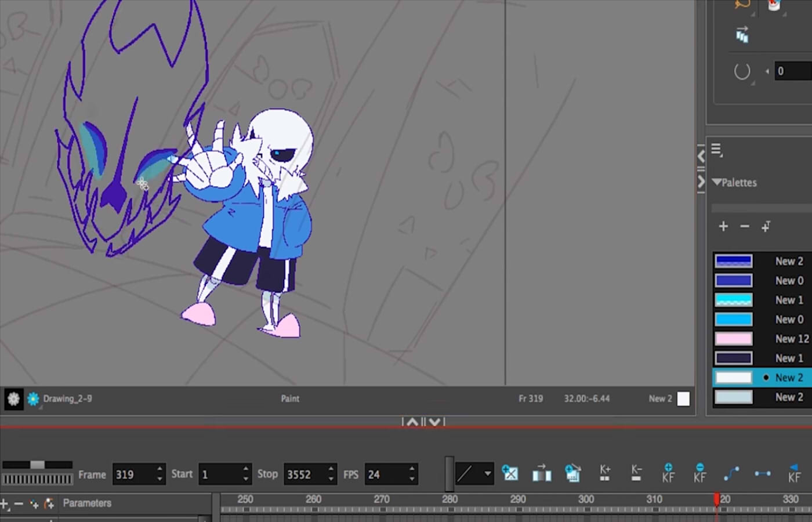Select the pink New 12 colour swatch

(734, 339)
